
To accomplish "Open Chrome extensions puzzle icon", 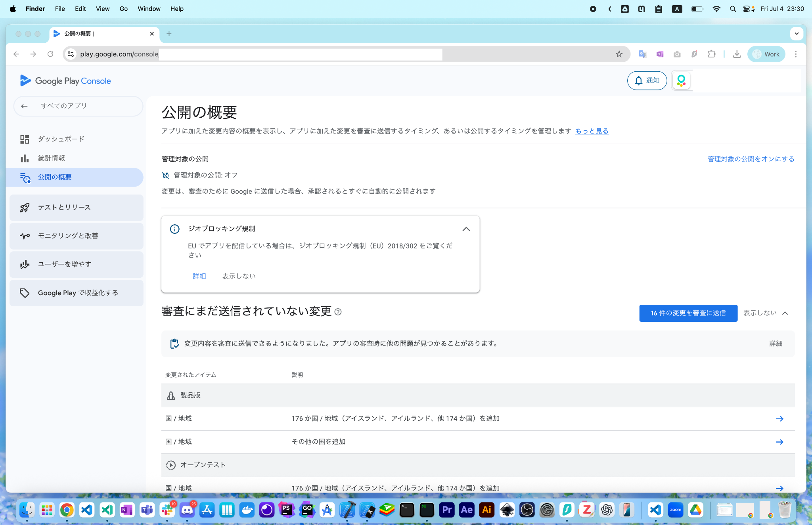I will [711, 54].
